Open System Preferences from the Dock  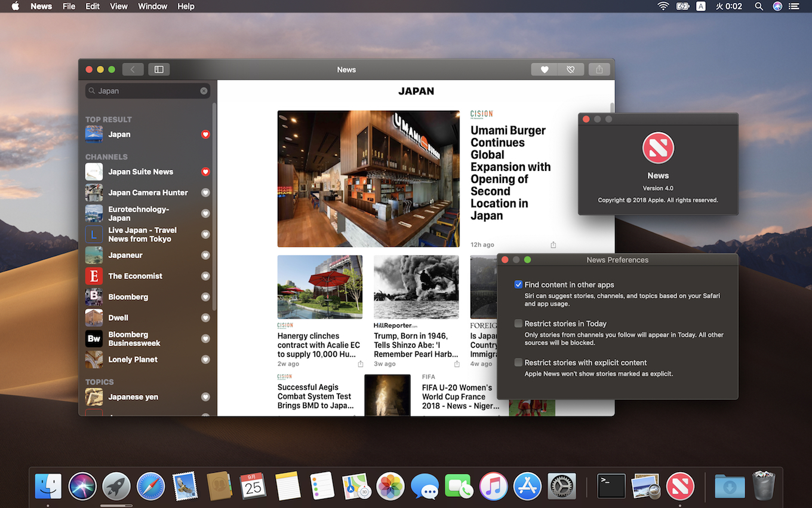tap(561, 486)
